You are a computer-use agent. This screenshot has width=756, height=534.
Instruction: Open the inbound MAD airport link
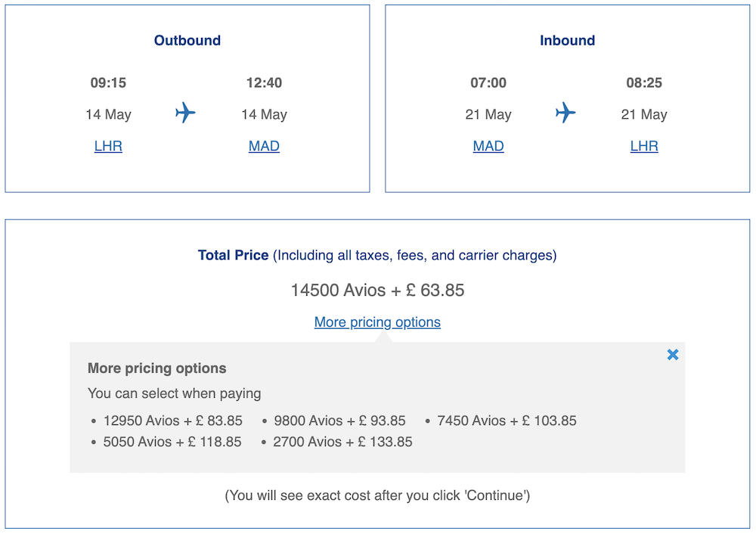click(x=488, y=146)
